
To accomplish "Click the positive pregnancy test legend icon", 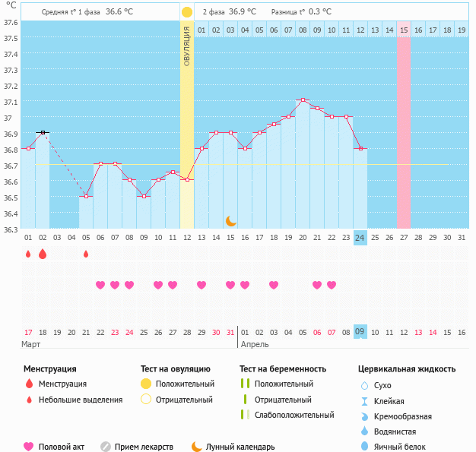I will (x=245, y=384).
